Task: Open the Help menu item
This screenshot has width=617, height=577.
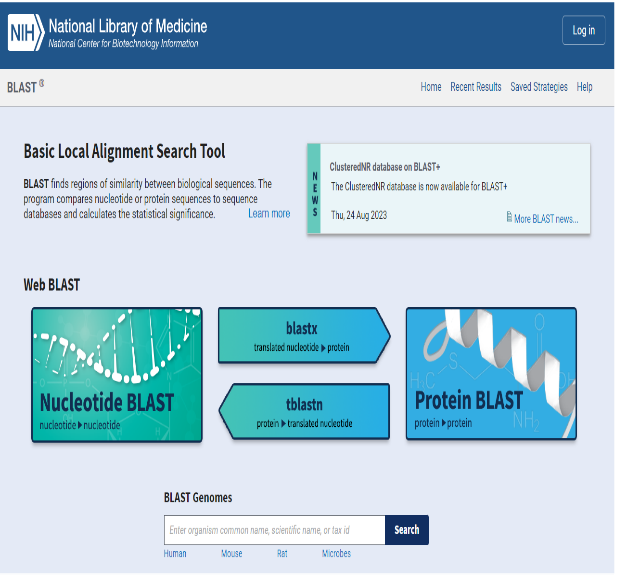Action: [x=584, y=87]
